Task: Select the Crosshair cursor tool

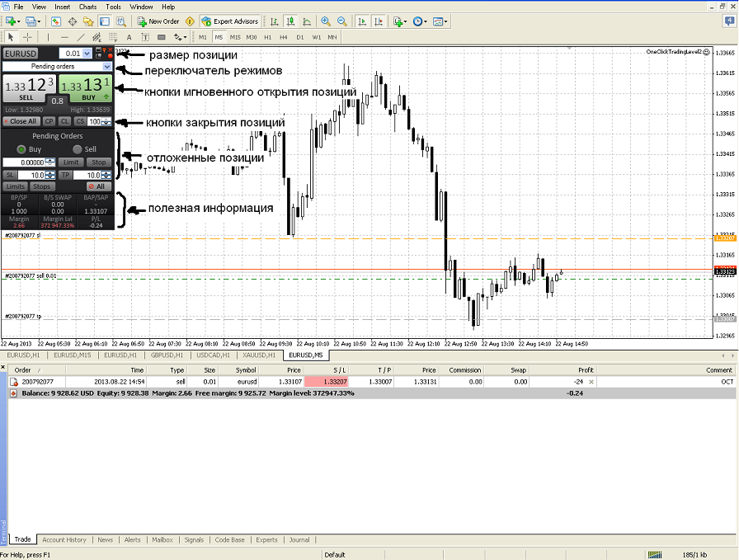Action: (27, 37)
